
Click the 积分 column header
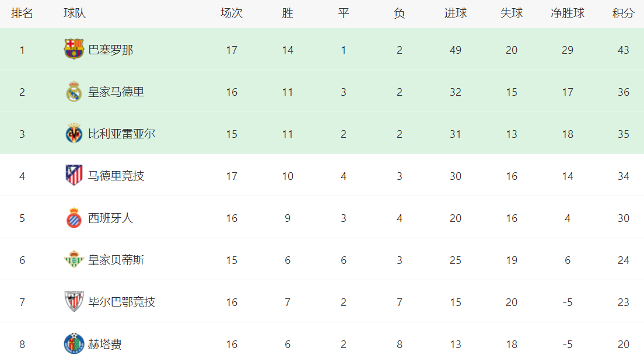(x=623, y=13)
